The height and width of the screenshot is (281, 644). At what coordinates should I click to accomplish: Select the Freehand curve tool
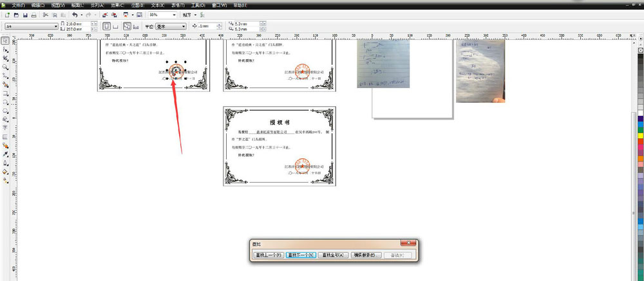(5, 75)
